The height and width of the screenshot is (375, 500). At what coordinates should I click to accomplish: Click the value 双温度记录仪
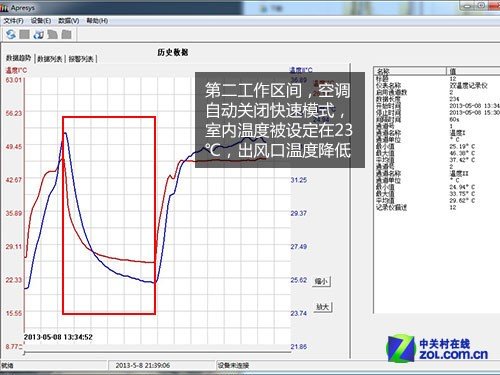click(468, 86)
